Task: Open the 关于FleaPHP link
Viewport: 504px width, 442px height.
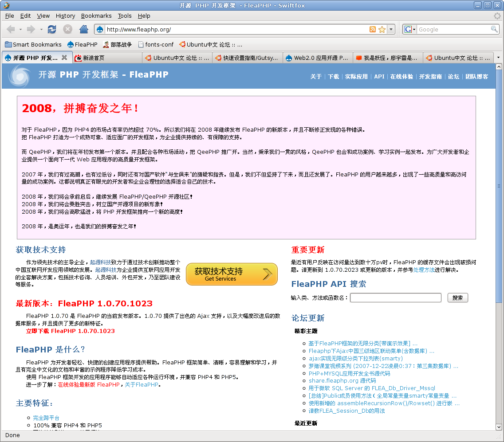Action: pos(142,384)
